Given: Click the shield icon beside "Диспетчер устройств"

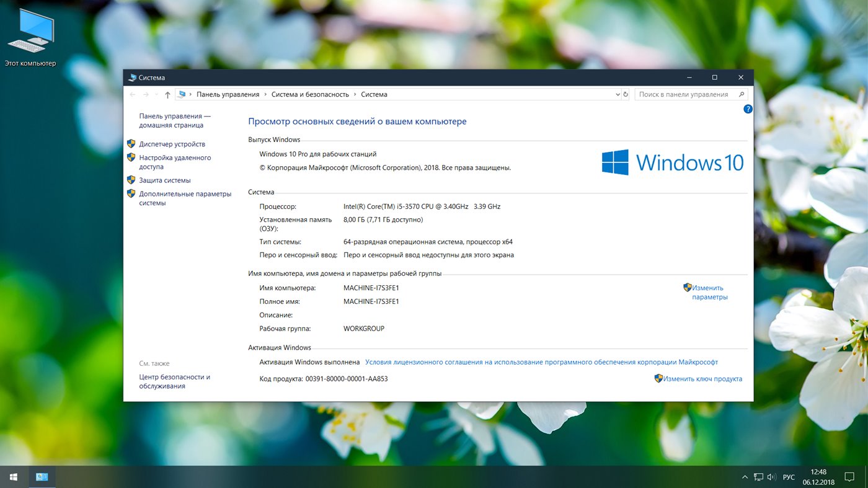Looking at the screenshot, I should [x=131, y=143].
